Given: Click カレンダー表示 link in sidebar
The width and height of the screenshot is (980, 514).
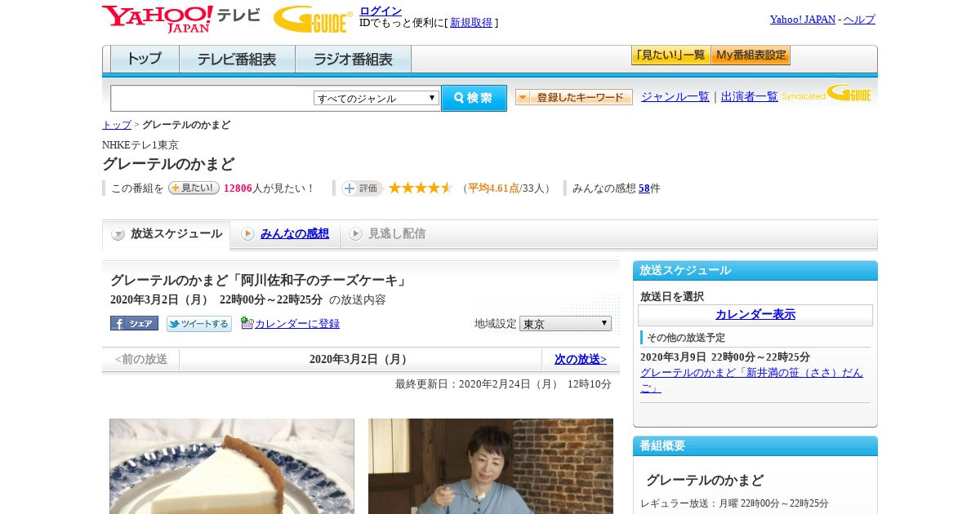Looking at the screenshot, I should (755, 315).
